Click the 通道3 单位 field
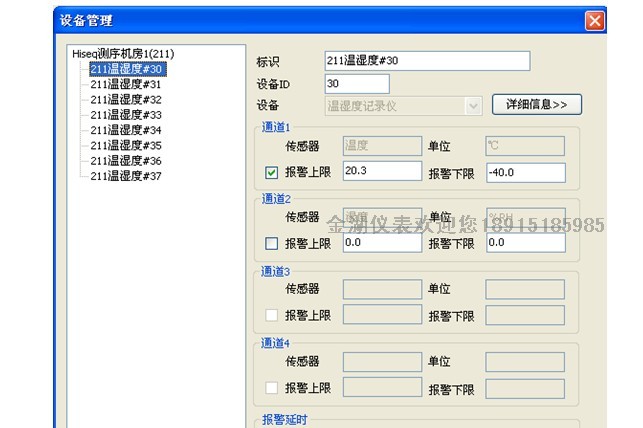Image resolution: width=643 pixels, height=428 pixels. click(525, 289)
